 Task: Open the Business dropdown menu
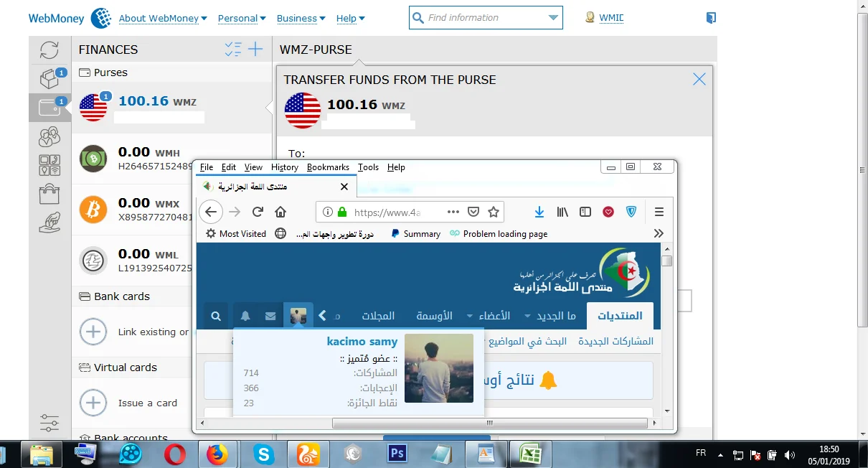tap(300, 19)
